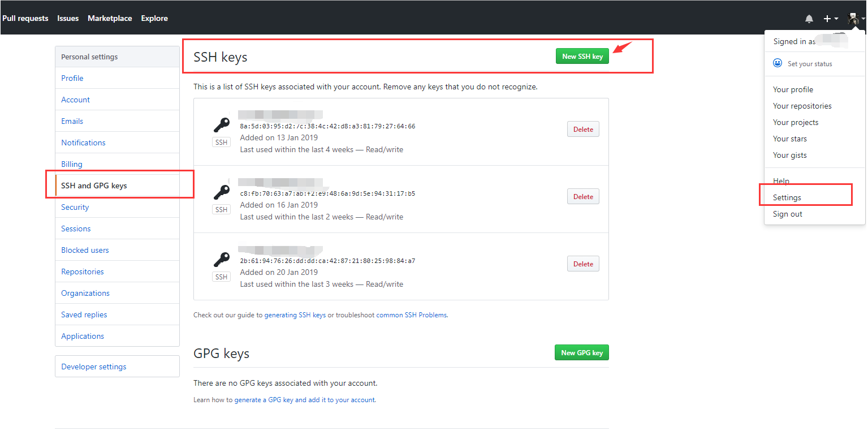This screenshot has width=868, height=431.
Task: Click the SSH badge under the third key
Action: (221, 277)
